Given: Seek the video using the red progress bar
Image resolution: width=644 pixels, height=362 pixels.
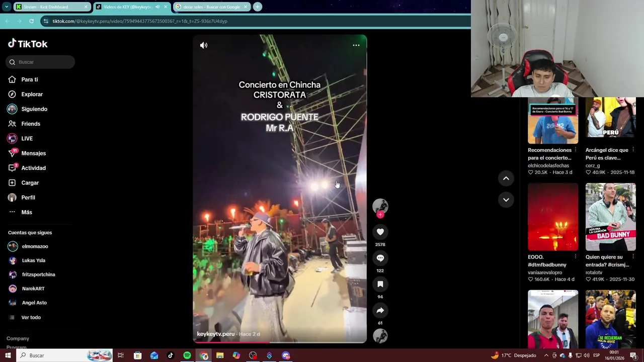Looking at the screenshot, I should tap(280, 342).
